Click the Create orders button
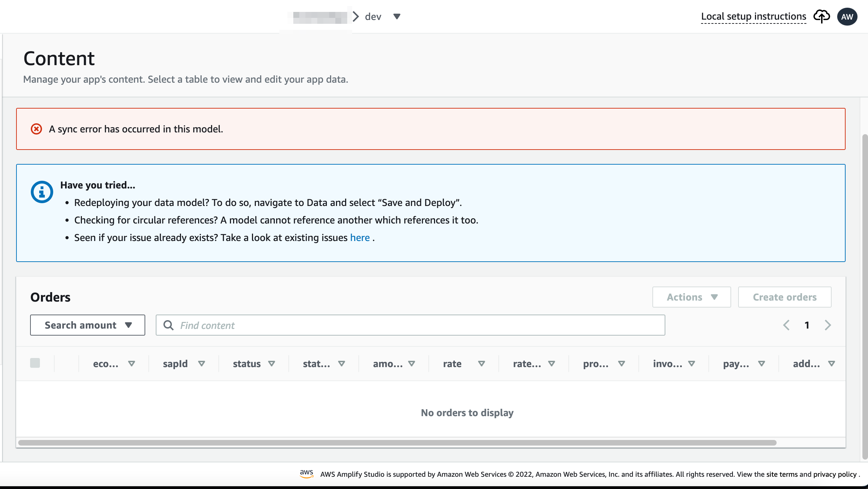The width and height of the screenshot is (868, 489). [785, 297]
